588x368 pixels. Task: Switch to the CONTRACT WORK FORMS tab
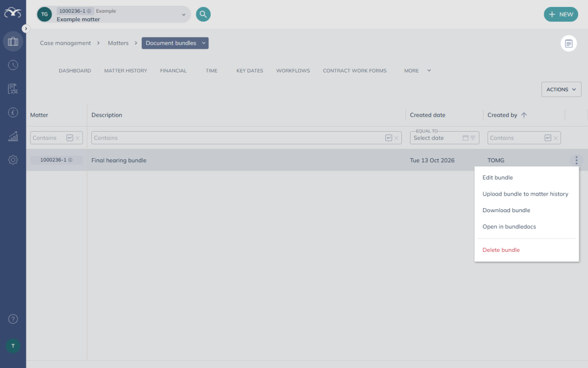pyautogui.click(x=354, y=71)
